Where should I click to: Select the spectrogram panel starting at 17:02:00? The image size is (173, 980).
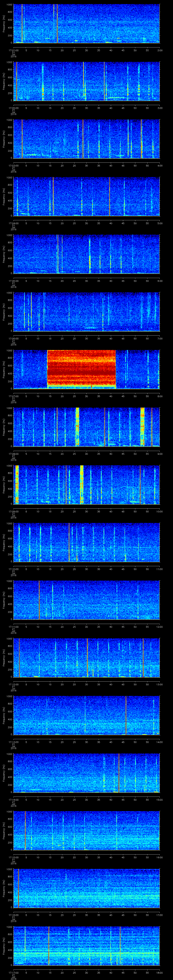point(86,81)
